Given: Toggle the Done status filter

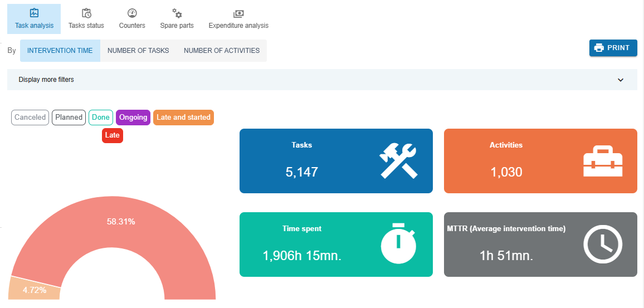Looking at the screenshot, I should 101,118.
